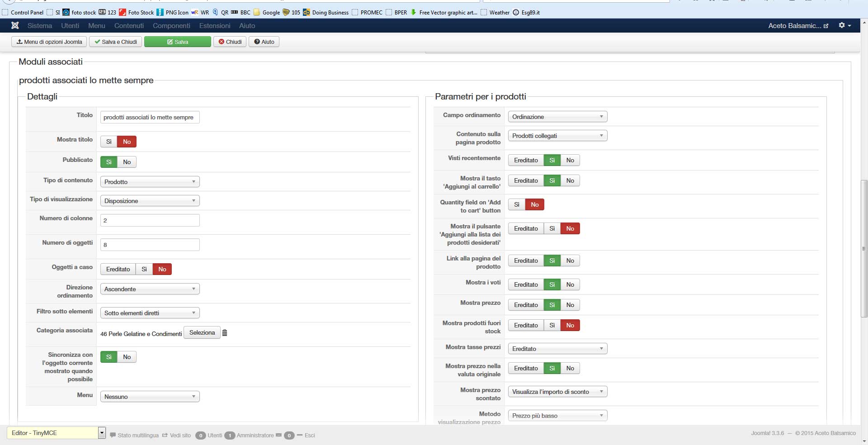The image size is (868, 445).
Task: Open the Filtro sotto elementi dropdown
Action: [150, 313]
